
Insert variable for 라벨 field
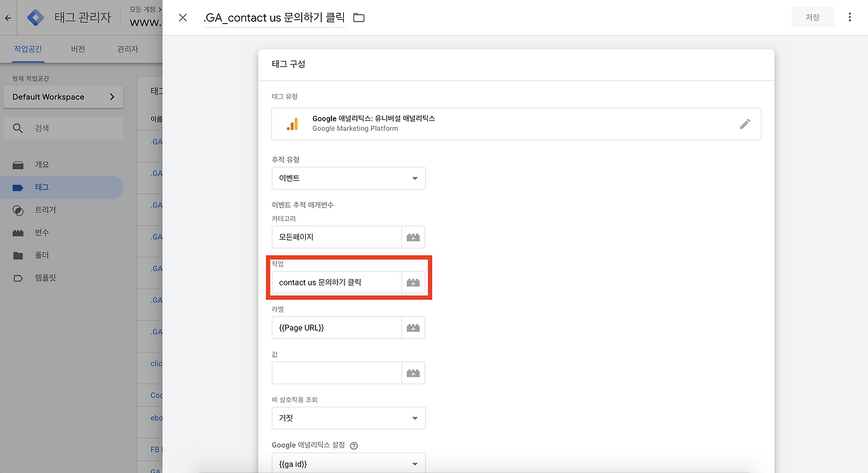tap(413, 328)
